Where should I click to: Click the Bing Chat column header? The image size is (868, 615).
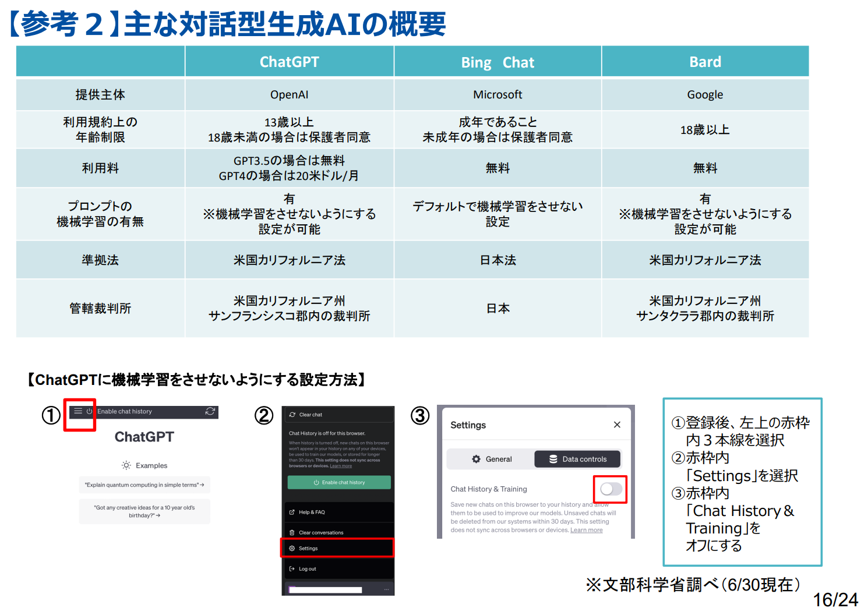pyautogui.click(x=497, y=62)
